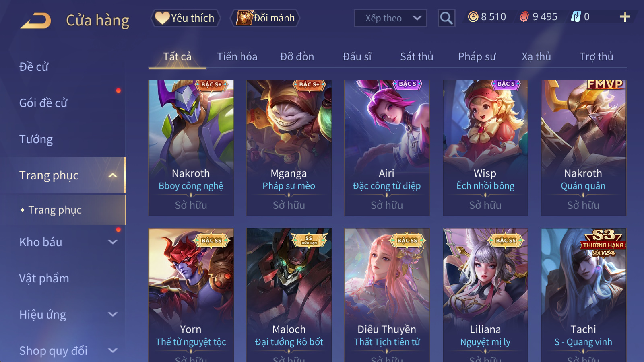This screenshot has height=362, width=644.
Task: Switch to the Pháp sư tab
Action: click(477, 57)
